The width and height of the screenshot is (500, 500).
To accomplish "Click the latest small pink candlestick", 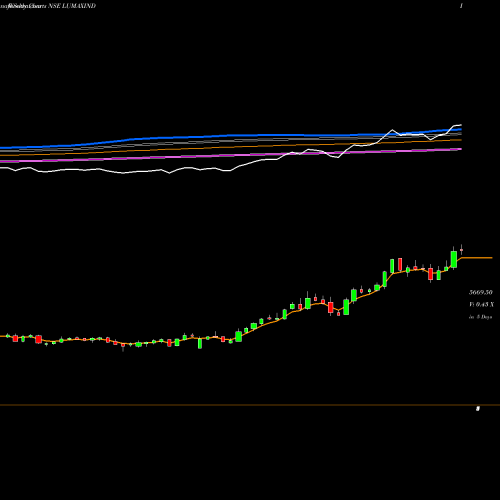I will tap(462, 250).
